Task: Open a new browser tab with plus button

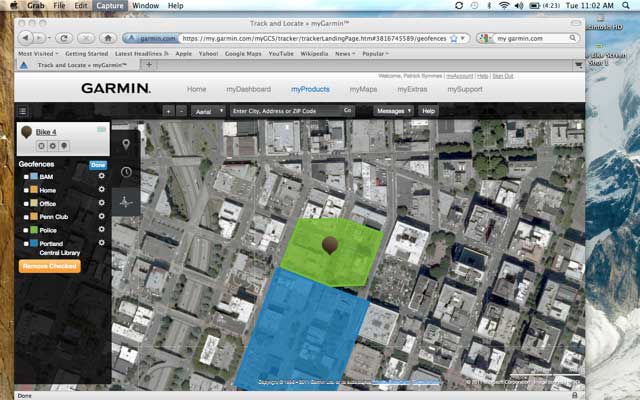Action: (x=149, y=64)
